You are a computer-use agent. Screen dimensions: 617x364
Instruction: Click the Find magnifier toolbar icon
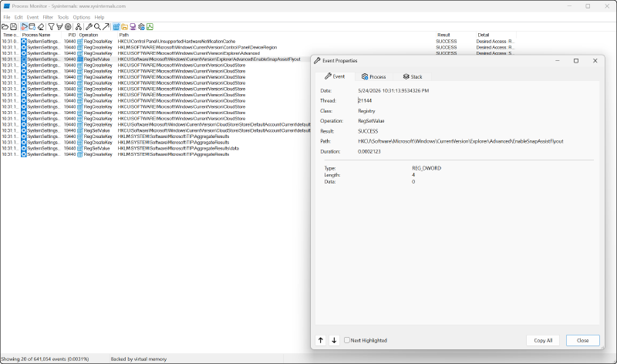pos(97,27)
